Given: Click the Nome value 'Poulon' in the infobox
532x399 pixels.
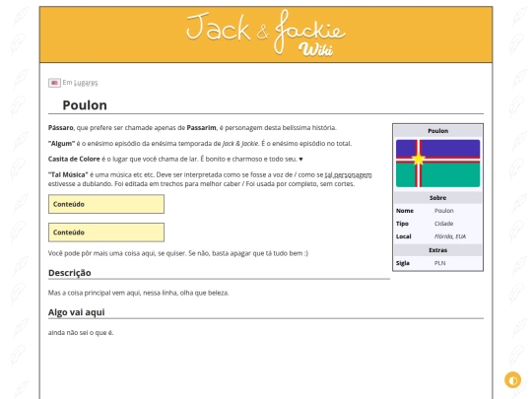Looking at the screenshot, I should click(443, 211).
